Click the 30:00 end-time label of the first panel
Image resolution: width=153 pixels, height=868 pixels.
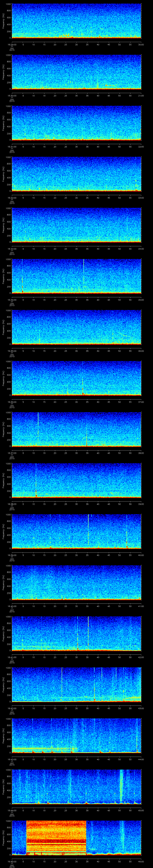point(141,44)
